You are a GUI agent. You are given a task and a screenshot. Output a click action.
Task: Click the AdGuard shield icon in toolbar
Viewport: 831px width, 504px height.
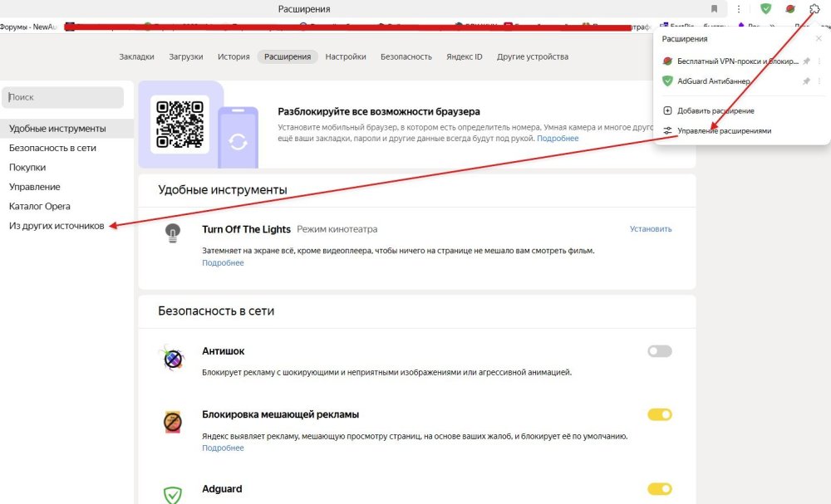coord(766,9)
